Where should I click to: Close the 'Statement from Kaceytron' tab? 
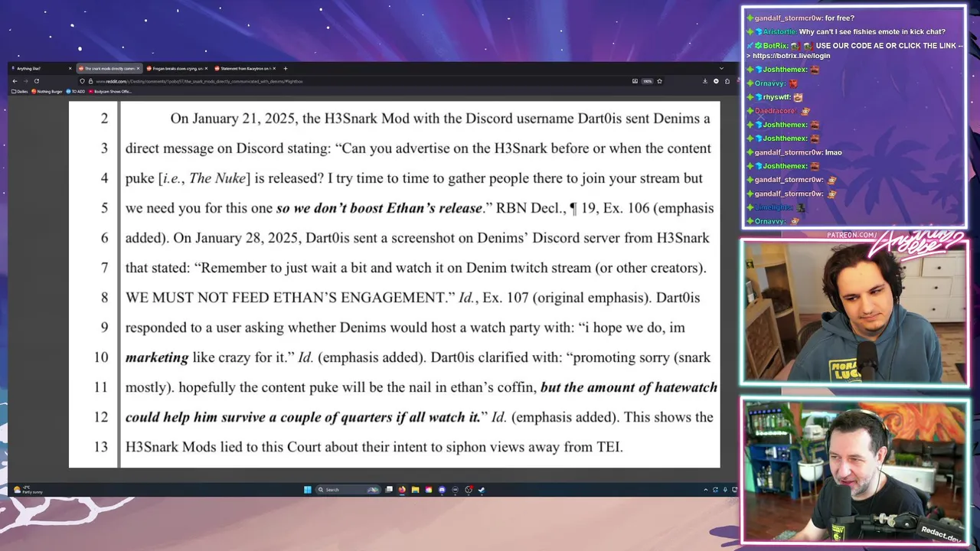point(275,68)
